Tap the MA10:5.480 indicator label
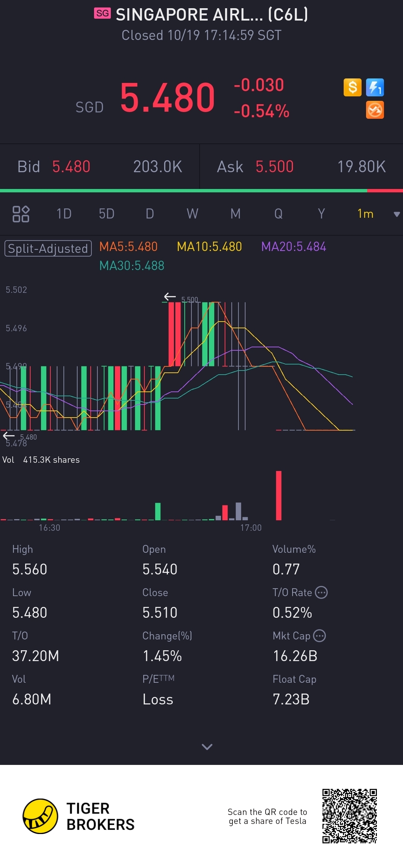 [x=209, y=247]
